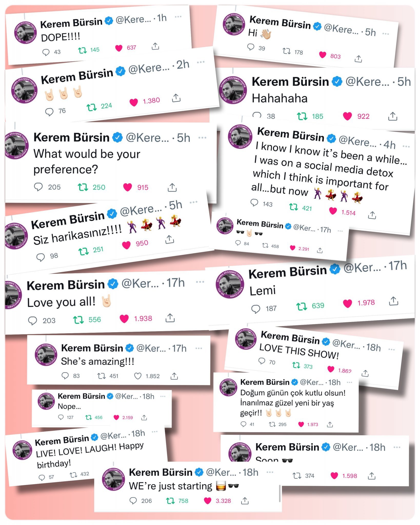Viewport: 420px width, 525px height.
Task: Reply to the "Lemi" tweet
Action: 256,309
